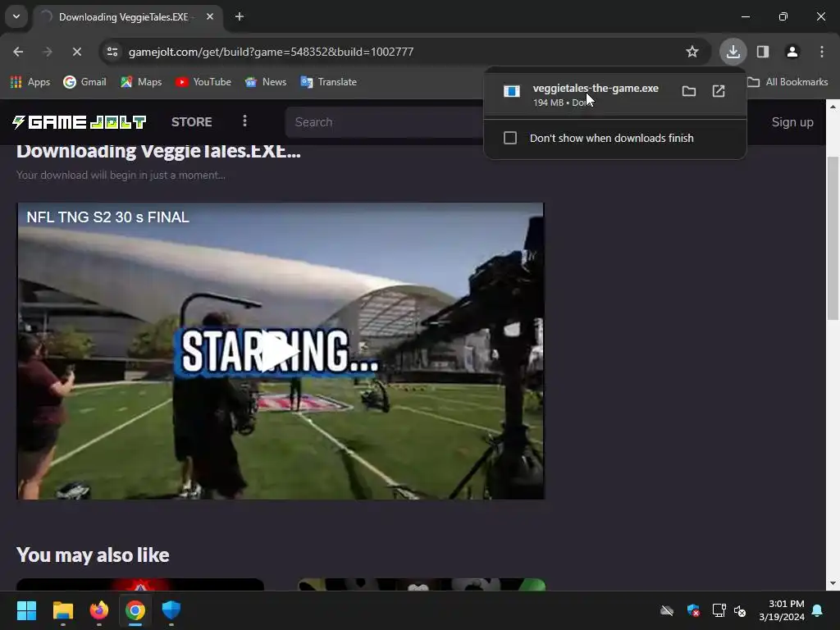
Task: Open the Chrome three-dot menu
Action: pyautogui.click(x=822, y=52)
